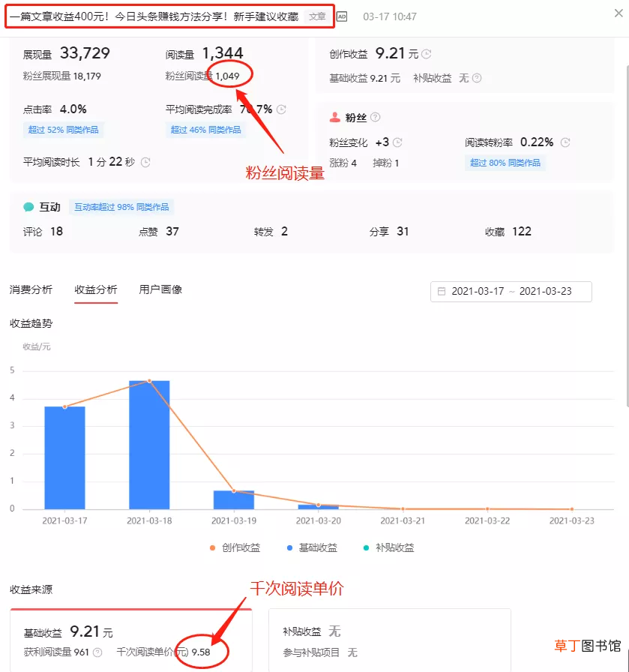629x672 pixels.
Task: Click the clock icon beside 平均阅读时长
Action: 145,163
